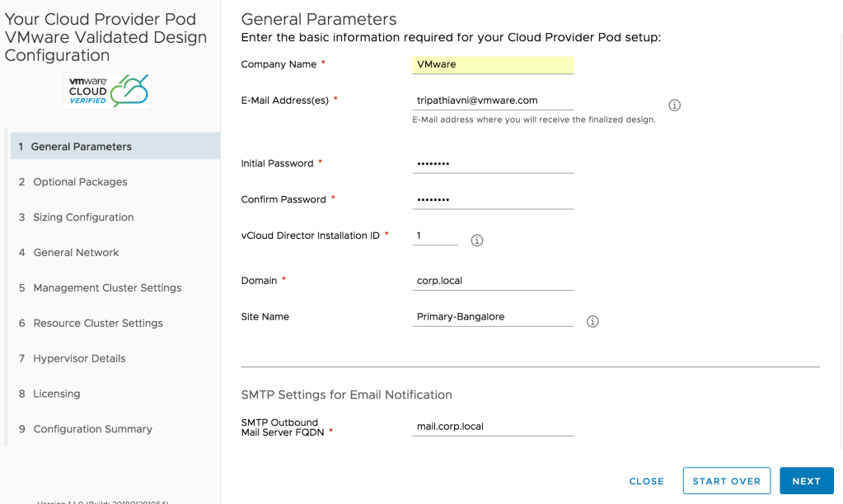The image size is (843, 504).
Task: Go to Sizing Configuration step
Action: (x=83, y=217)
